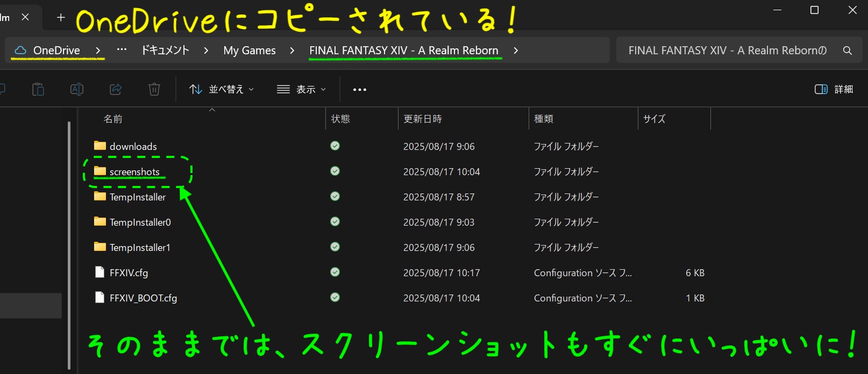Click sync status icon for downloads

tap(335, 146)
